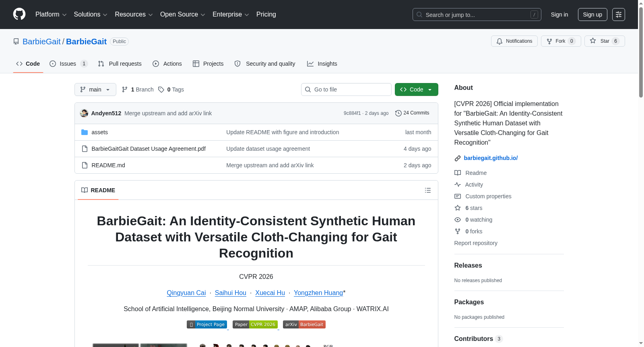Expand the Resources menu

(x=134, y=15)
